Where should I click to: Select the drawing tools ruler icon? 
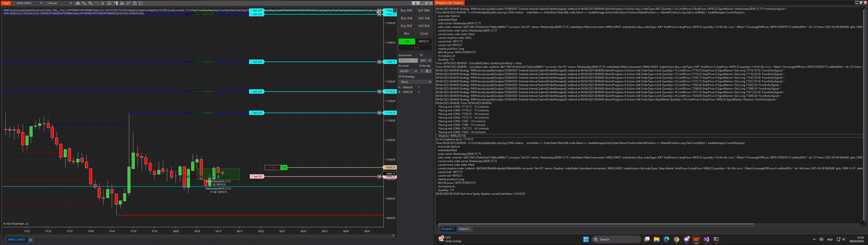[x=84, y=3]
